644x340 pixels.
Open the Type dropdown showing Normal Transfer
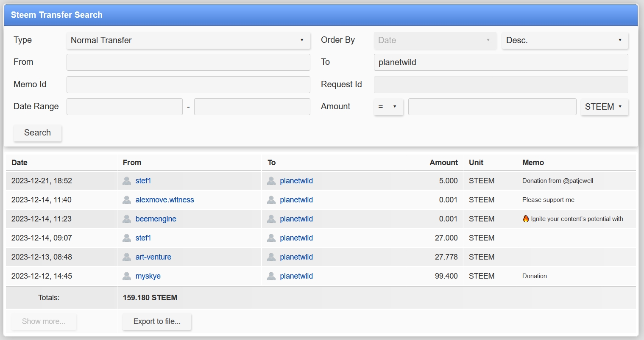click(x=188, y=40)
